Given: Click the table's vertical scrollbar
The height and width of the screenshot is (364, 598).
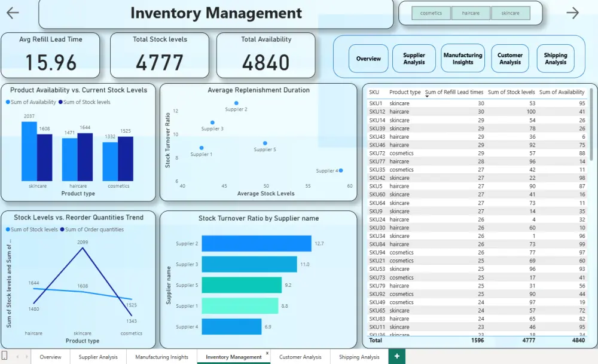Looking at the screenshot, I should (591, 124).
